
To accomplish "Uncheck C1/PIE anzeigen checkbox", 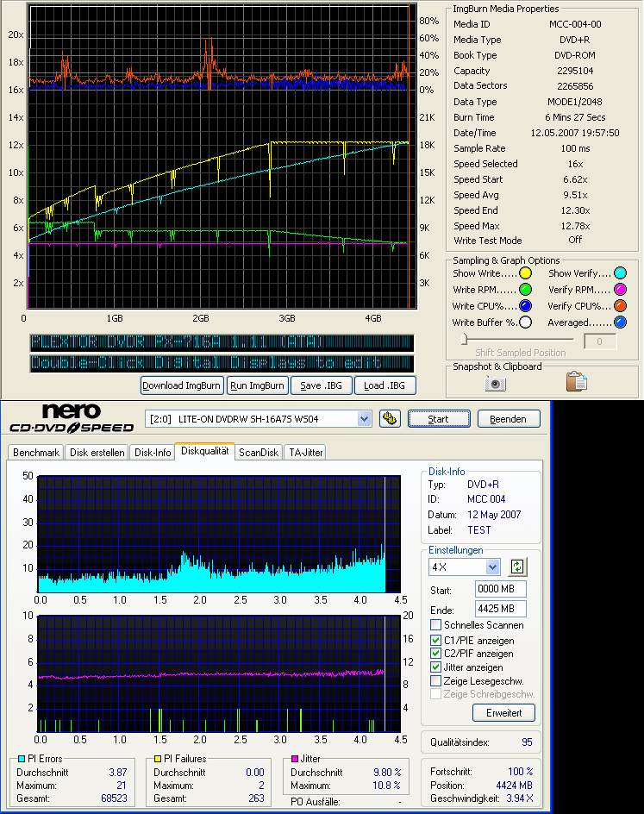I will coord(436,640).
